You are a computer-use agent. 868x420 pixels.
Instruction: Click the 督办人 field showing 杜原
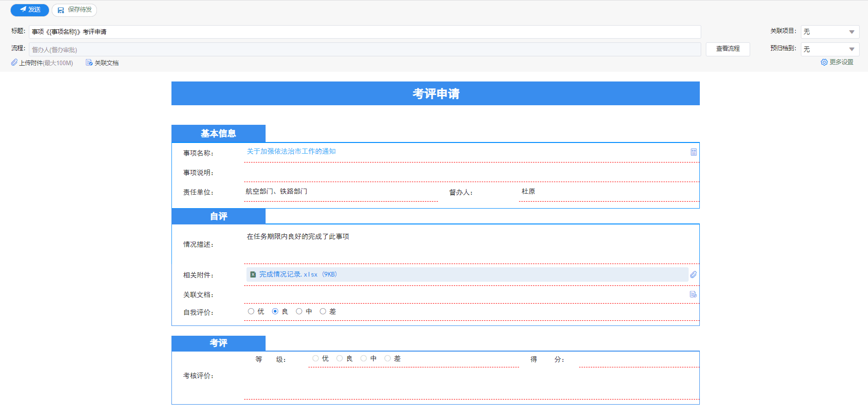click(x=609, y=192)
